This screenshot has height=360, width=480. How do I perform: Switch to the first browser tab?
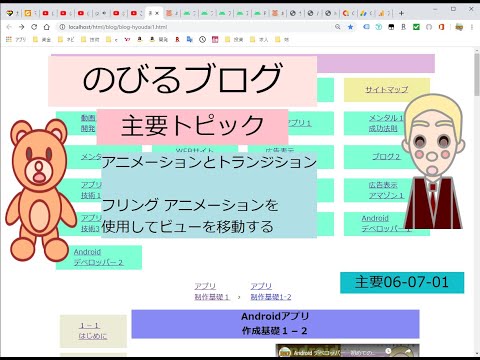[x=13, y=13]
